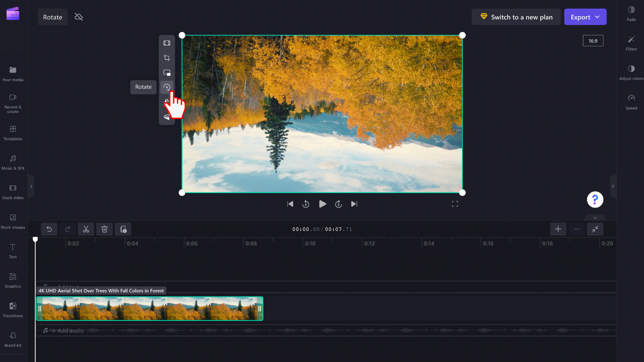Open the Adjust colors panel
The width and height of the screenshot is (644, 362).
click(631, 72)
